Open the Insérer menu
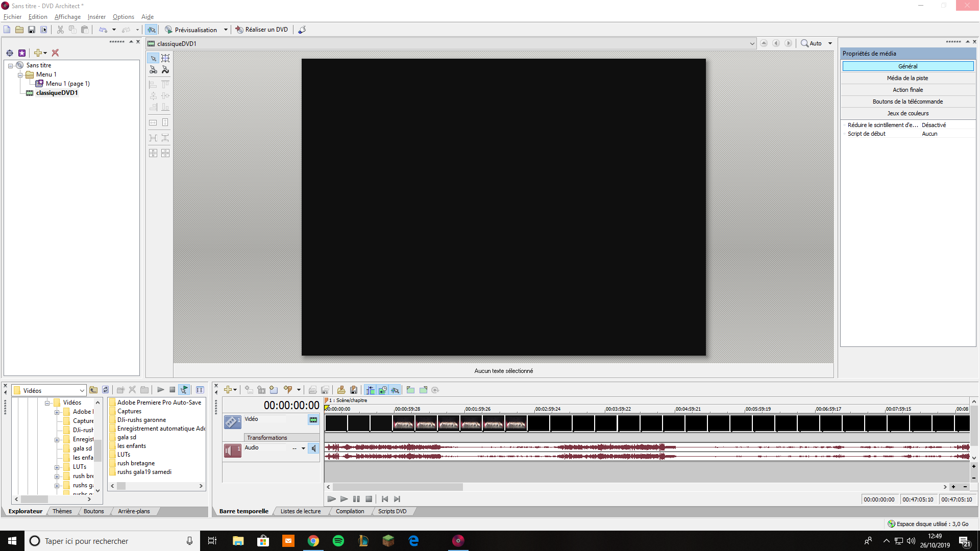The image size is (980, 551). coord(96,17)
